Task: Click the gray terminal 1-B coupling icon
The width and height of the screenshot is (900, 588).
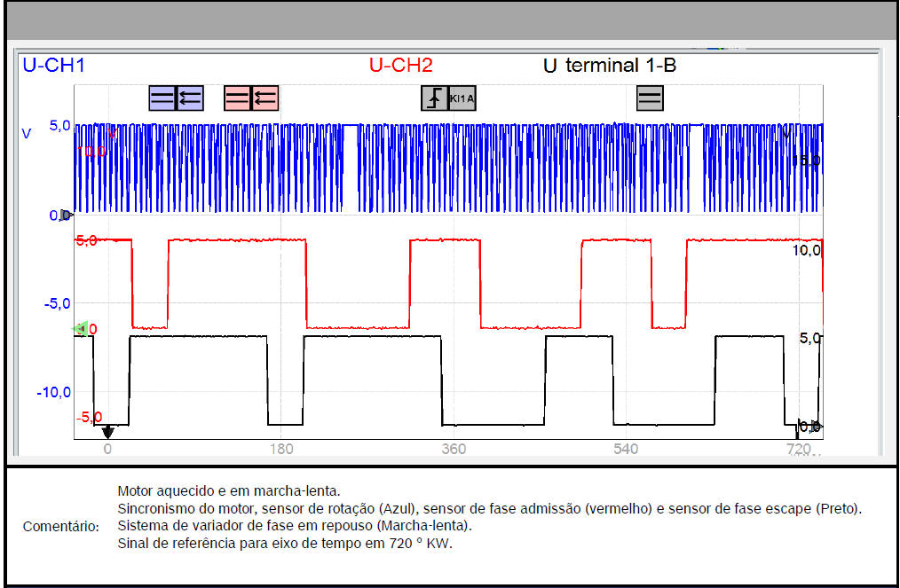Action: click(650, 98)
